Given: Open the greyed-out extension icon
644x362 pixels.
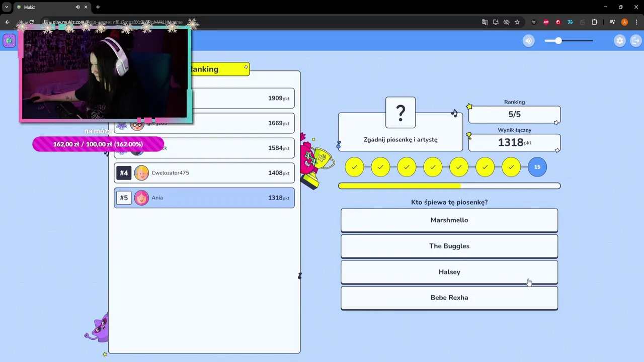Looking at the screenshot, I should coord(582,22).
